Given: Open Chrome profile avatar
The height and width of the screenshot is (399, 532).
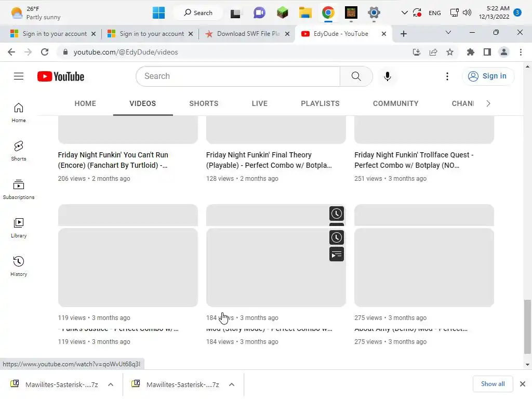Looking at the screenshot, I should [x=503, y=52].
